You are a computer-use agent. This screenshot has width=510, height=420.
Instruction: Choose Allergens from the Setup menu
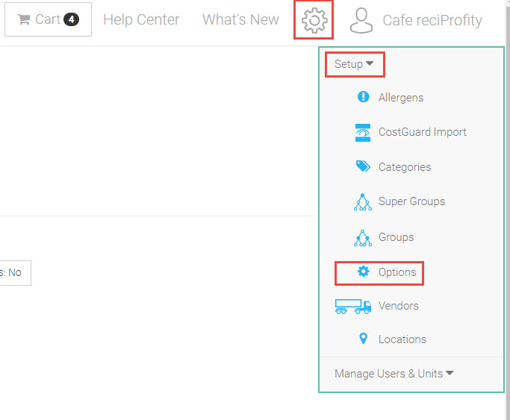(x=400, y=98)
